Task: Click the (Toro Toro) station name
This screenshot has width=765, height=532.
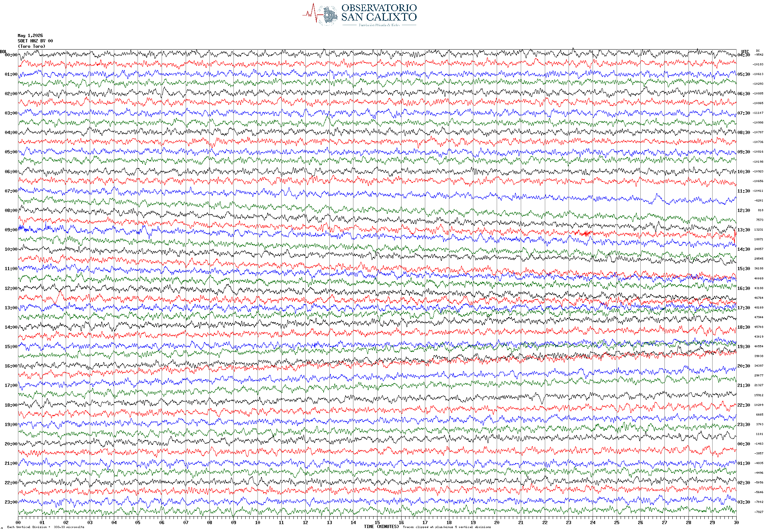Action: pyautogui.click(x=32, y=46)
